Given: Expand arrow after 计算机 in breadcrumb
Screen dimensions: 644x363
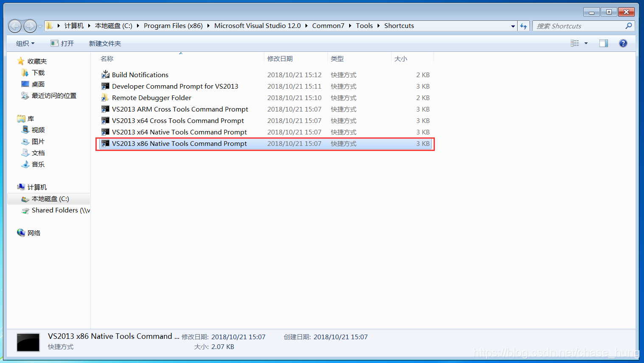Looking at the screenshot, I should [x=89, y=26].
